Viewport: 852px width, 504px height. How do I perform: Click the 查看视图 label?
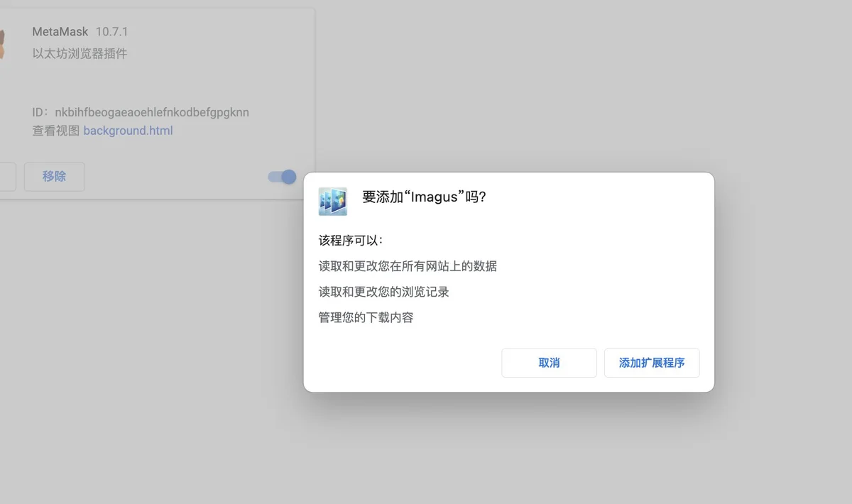tap(56, 131)
